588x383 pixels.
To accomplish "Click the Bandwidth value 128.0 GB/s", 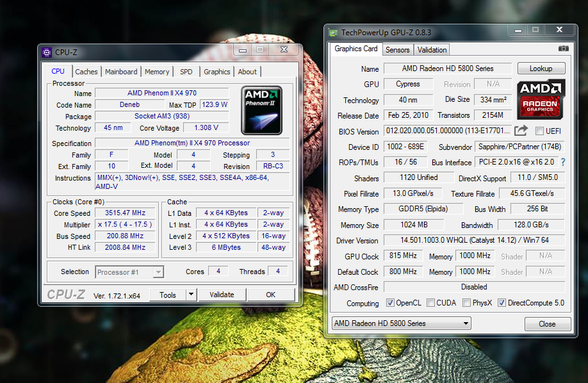I will (x=531, y=225).
